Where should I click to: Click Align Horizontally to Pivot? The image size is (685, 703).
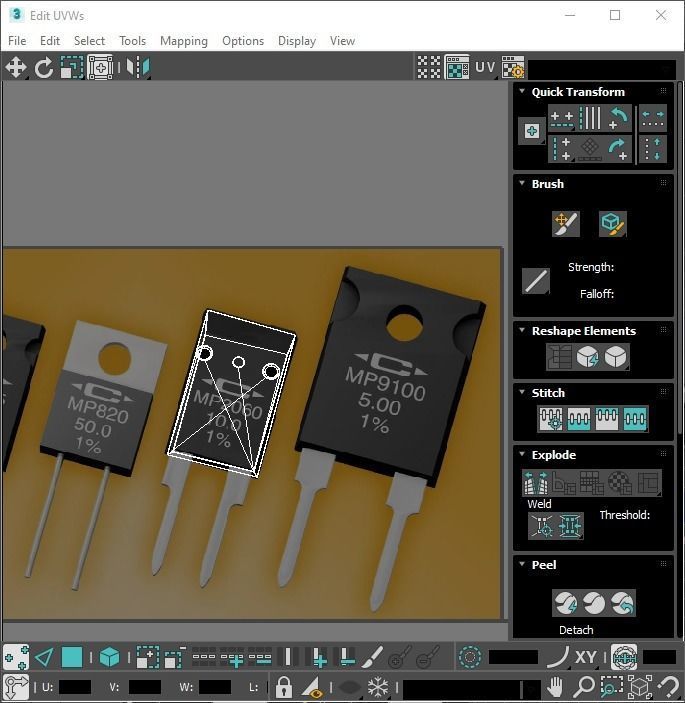(562, 119)
